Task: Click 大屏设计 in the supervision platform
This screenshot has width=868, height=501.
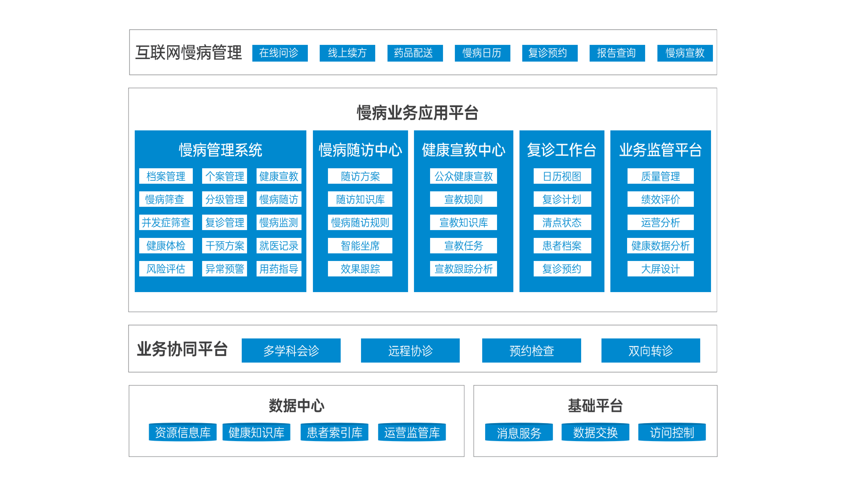Action: tap(660, 268)
